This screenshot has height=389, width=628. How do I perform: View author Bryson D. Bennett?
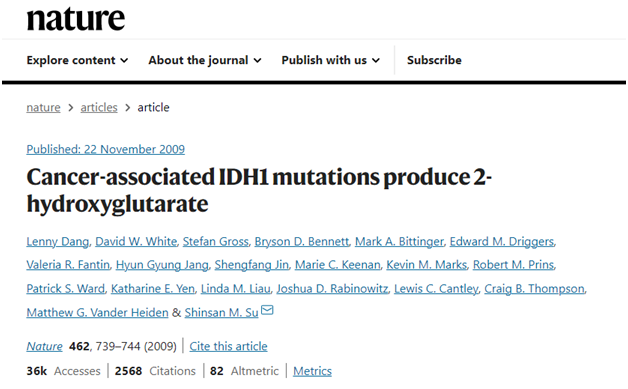(x=302, y=242)
